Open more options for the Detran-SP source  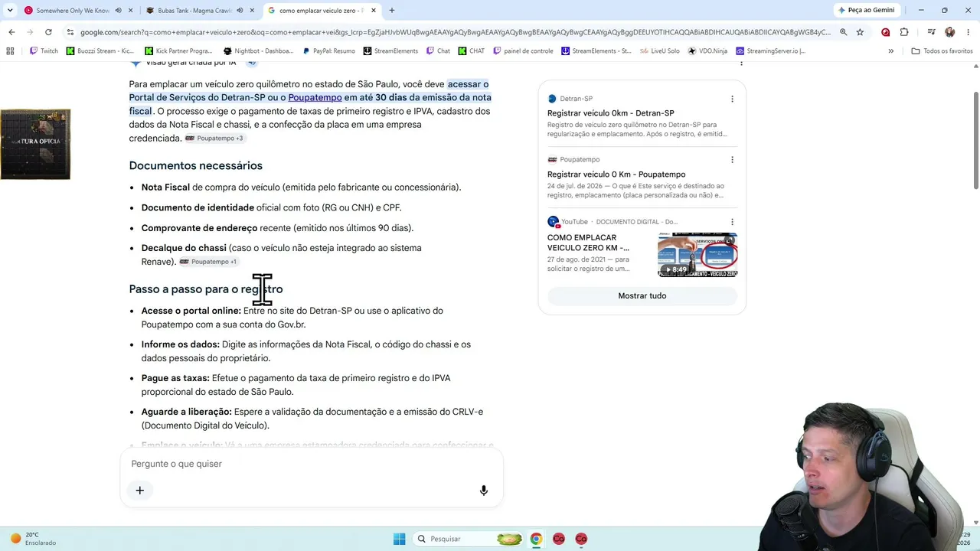click(732, 99)
